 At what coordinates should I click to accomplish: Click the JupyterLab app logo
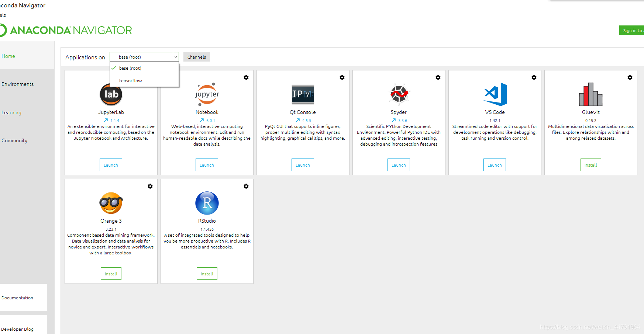[x=111, y=94]
